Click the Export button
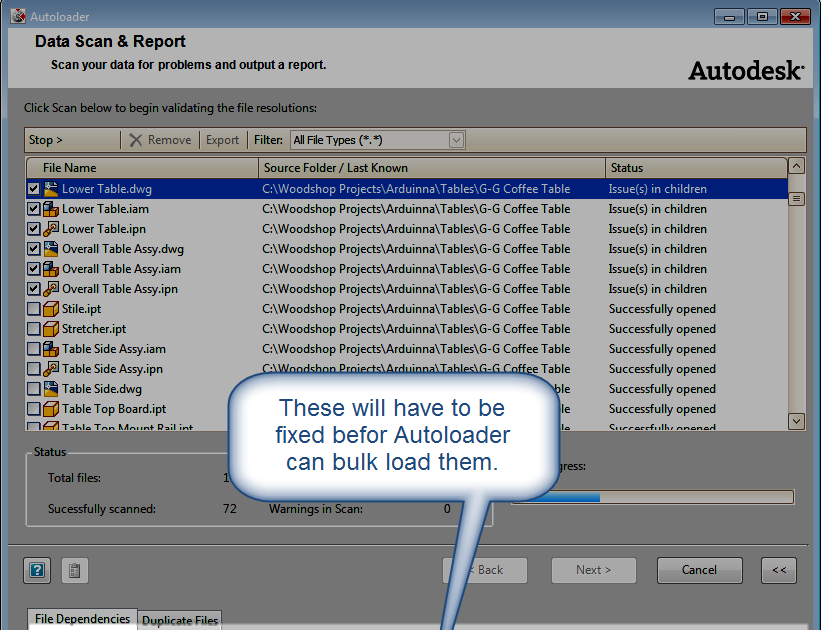The width and height of the screenshot is (821, 630). coord(222,139)
